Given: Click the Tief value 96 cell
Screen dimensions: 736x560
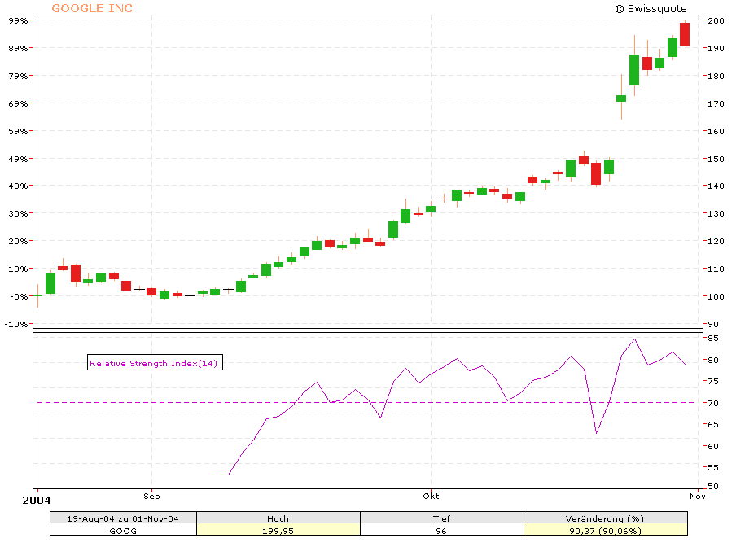Looking at the screenshot, I should point(441,531).
